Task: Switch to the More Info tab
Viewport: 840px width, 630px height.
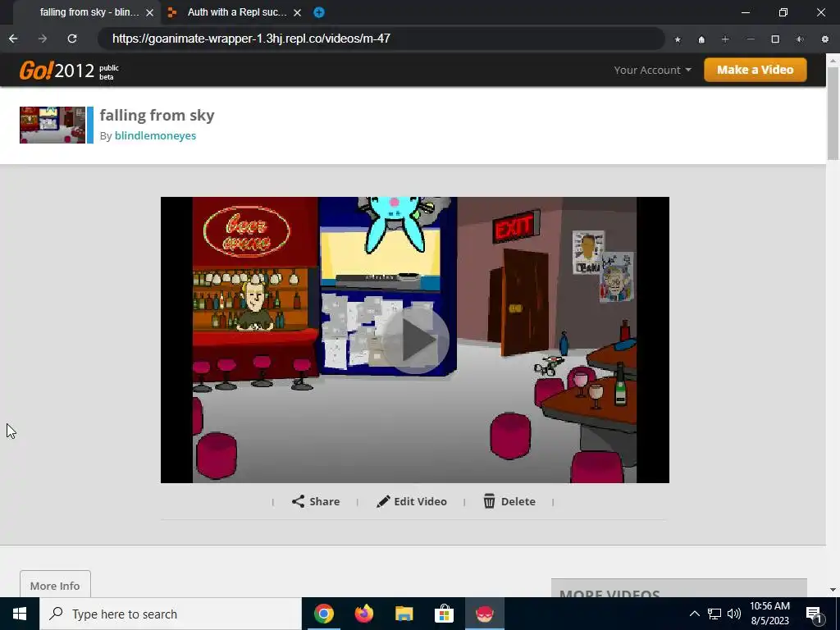Action: pos(55,585)
